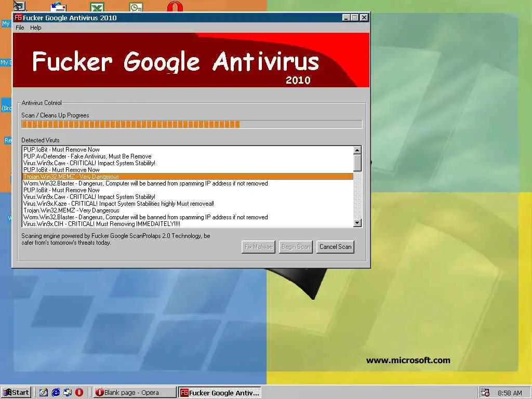Click the virus list scrollbar down arrow

tap(357, 223)
